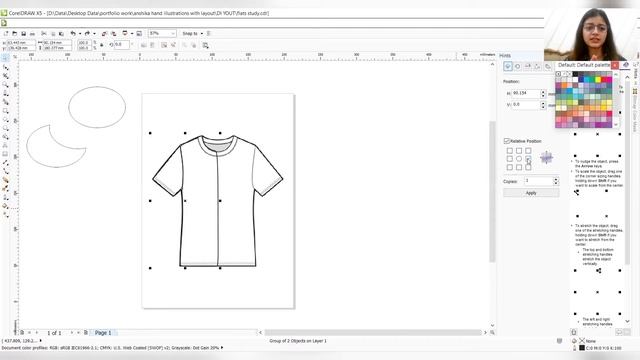Select the Fill tool bucket
Viewport: 640px width, 360px height.
tap(5, 206)
